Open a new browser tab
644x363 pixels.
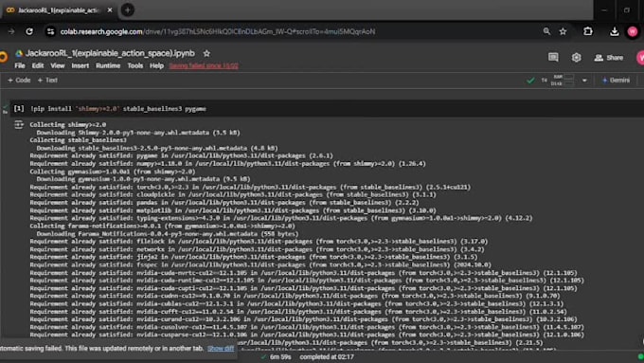point(128,9)
